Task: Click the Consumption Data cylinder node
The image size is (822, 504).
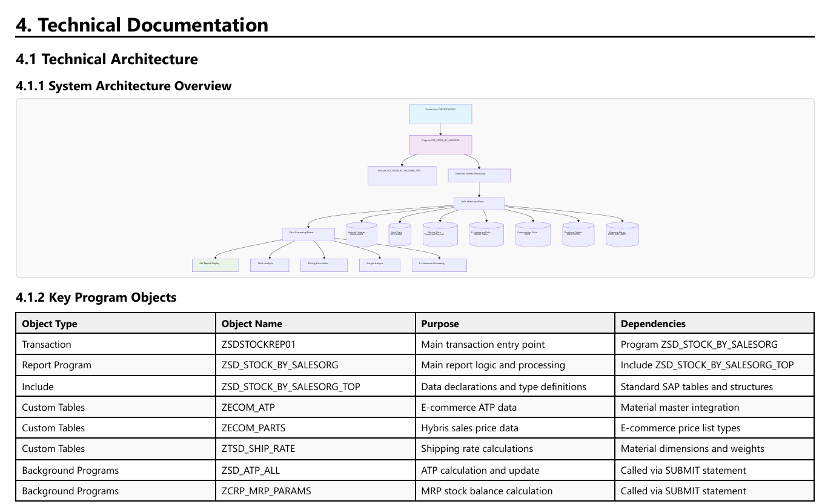Action: (x=533, y=234)
